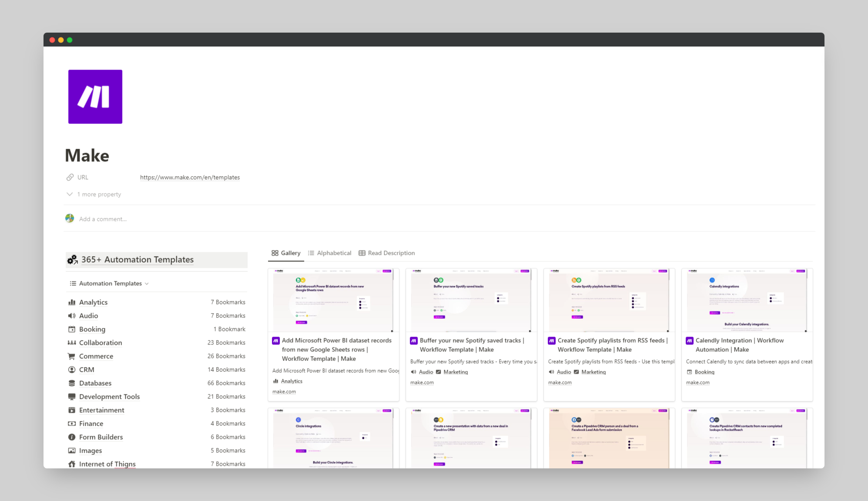The width and height of the screenshot is (868, 501).
Task: Switch to the Read Description tab
Action: (x=387, y=253)
